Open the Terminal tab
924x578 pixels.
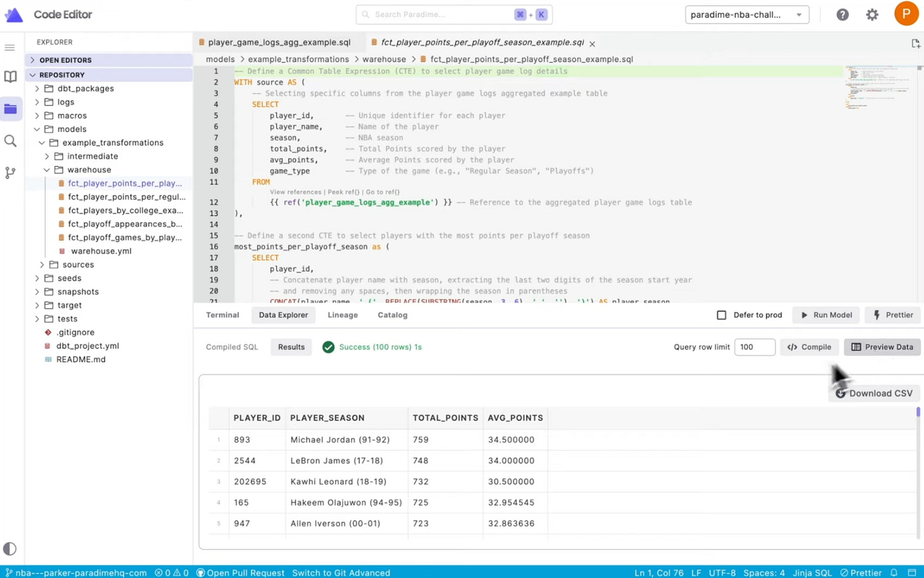click(x=222, y=315)
